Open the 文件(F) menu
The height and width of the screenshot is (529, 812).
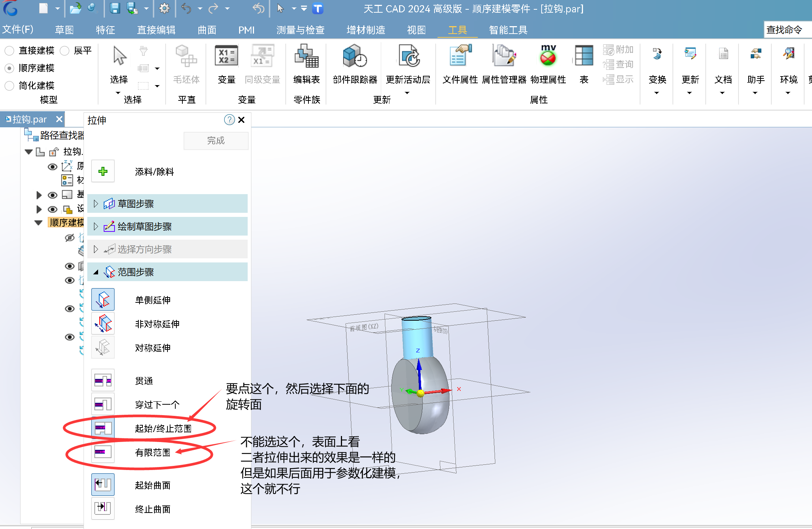click(18, 29)
